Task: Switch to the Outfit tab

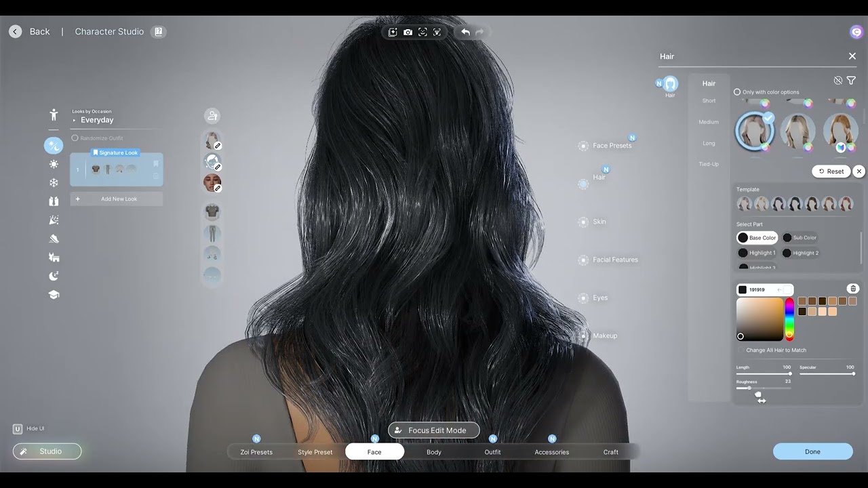Action: [493, 452]
